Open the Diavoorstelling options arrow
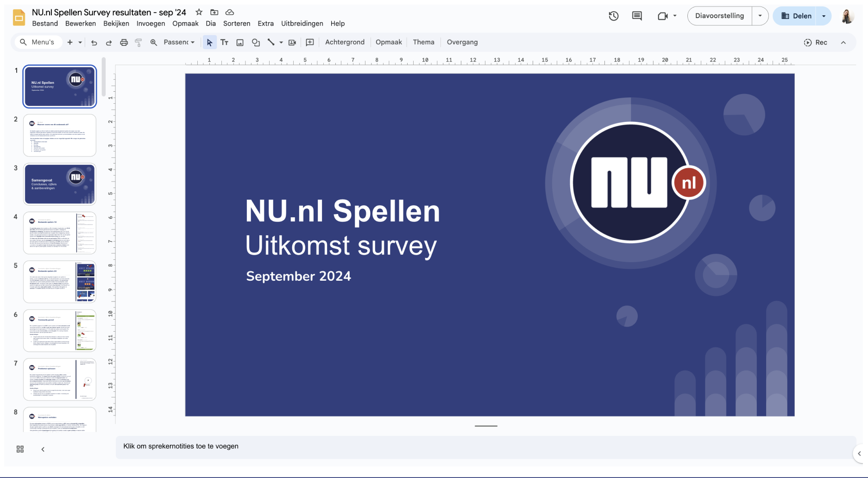The width and height of the screenshot is (868, 478). 760,16
